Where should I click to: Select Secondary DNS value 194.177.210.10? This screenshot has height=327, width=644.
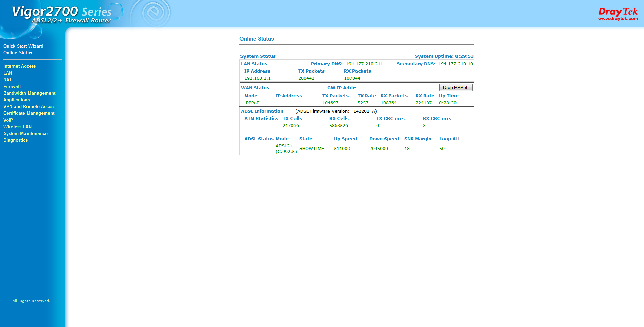pyautogui.click(x=455, y=64)
